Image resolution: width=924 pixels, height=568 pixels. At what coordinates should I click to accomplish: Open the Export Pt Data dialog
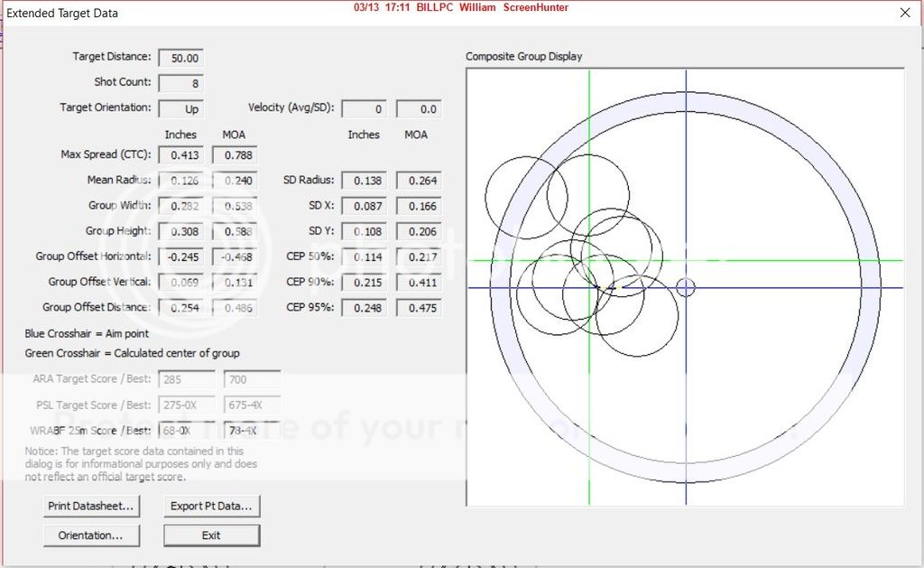(211, 506)
